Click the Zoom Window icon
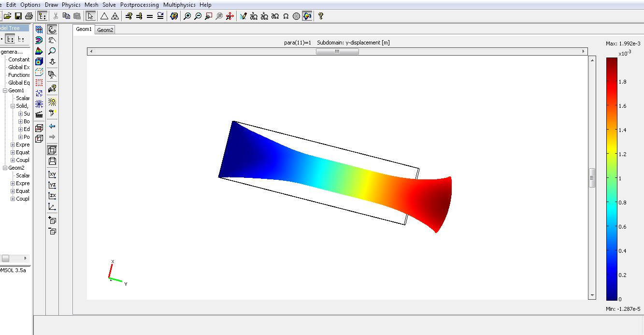Viewport: 644px width, 335px height. point(209,16)
